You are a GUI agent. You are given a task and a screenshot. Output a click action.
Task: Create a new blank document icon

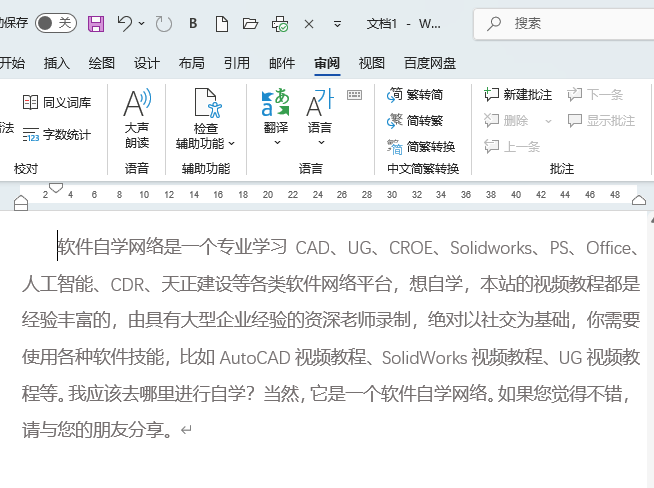(x=222, y=24)
